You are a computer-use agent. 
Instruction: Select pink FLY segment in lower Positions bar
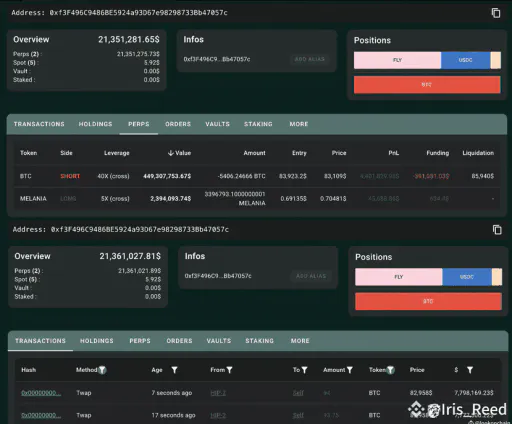coord(399,277)
